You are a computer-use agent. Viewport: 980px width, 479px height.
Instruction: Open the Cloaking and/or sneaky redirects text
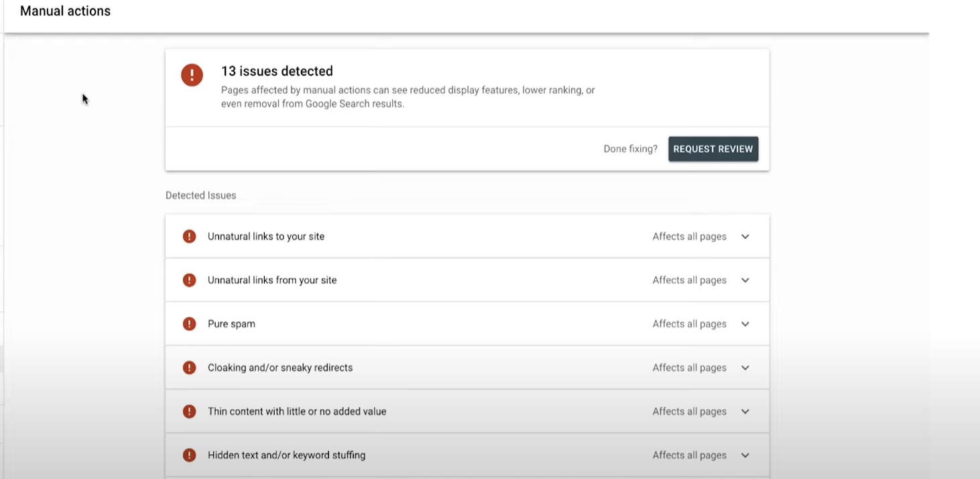pos(280,368)
